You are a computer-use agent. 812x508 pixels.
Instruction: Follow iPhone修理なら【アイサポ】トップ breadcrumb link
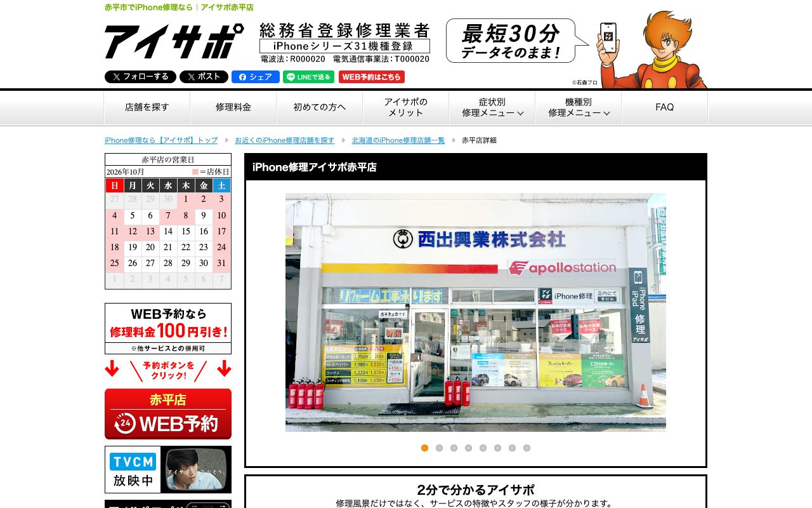(x=161, y=140)
